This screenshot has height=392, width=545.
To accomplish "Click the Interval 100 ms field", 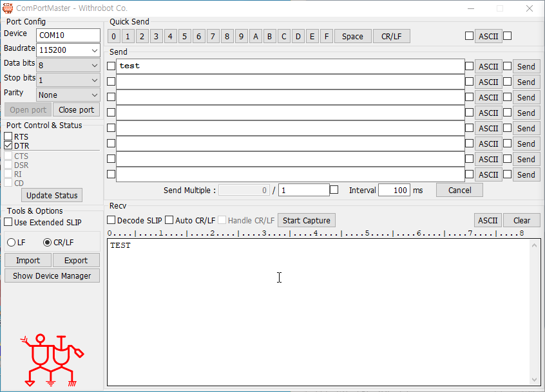I will click(x=394, y=191).
